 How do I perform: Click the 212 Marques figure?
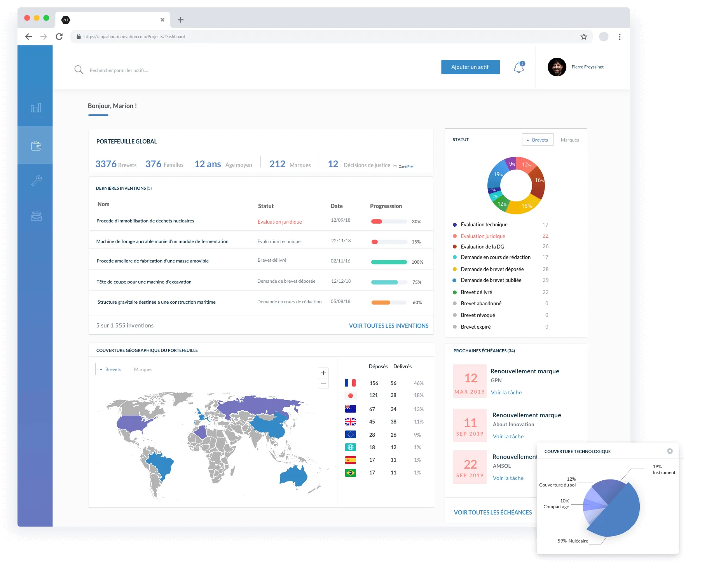point(290,164)
